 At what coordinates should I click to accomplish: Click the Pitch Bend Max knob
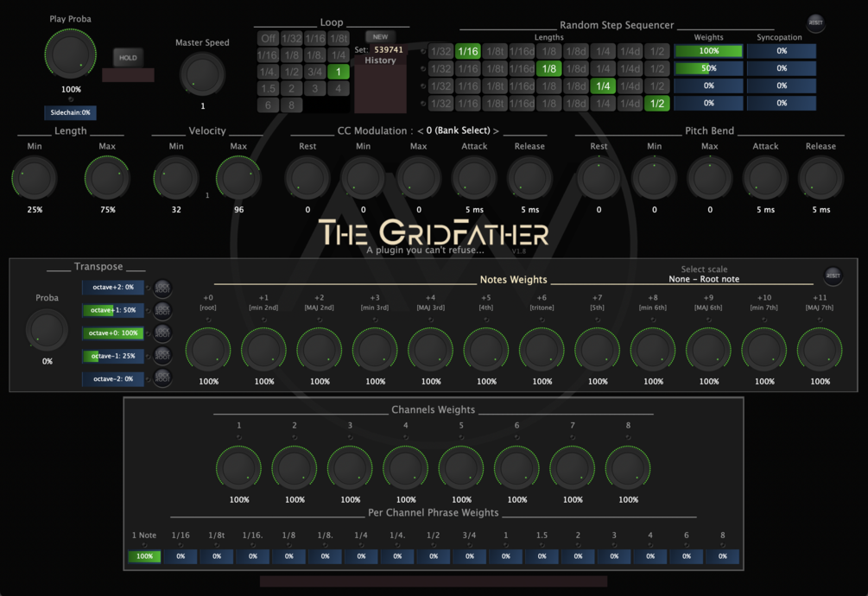click(710, 178)
